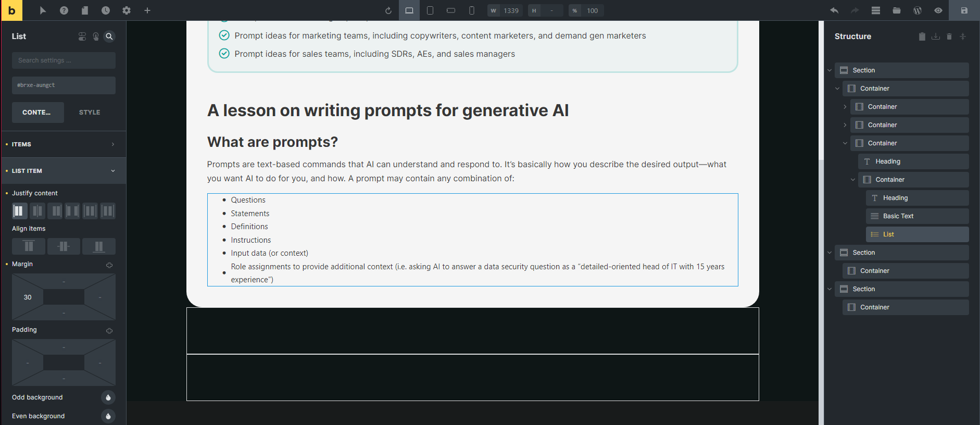Switch to the STYLE tab
Viewport: 980px width, 425px height.
90,113
